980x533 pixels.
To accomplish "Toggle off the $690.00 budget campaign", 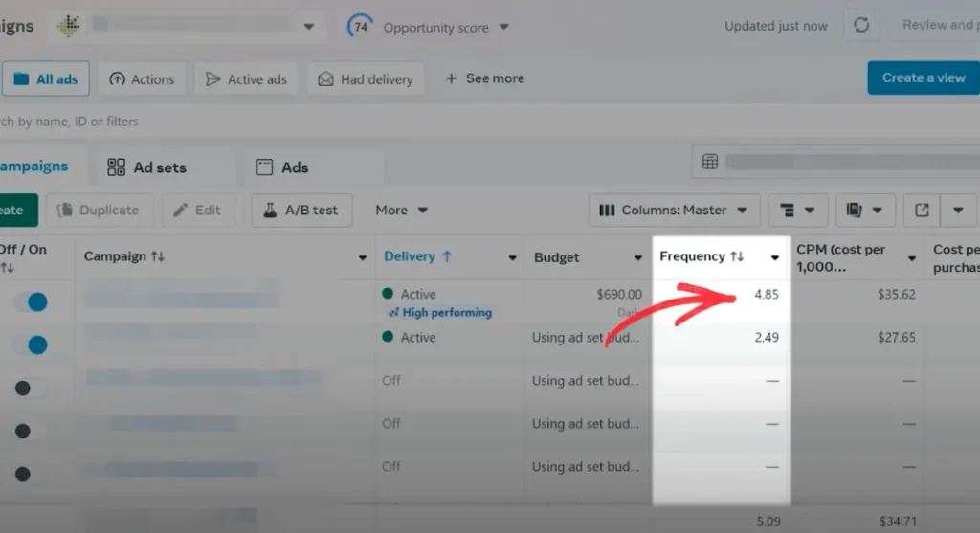I will (30, 301).
